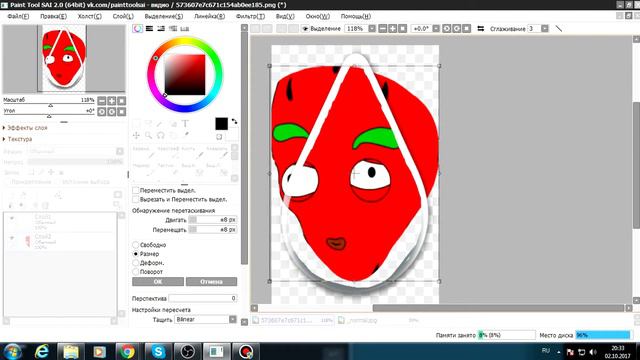
Task: Open the Выделение menu
Action: point(164,16)
